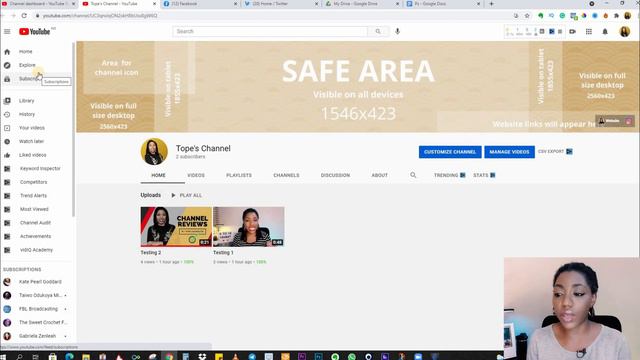Open the YouTube apps grid

pos(589,31)
